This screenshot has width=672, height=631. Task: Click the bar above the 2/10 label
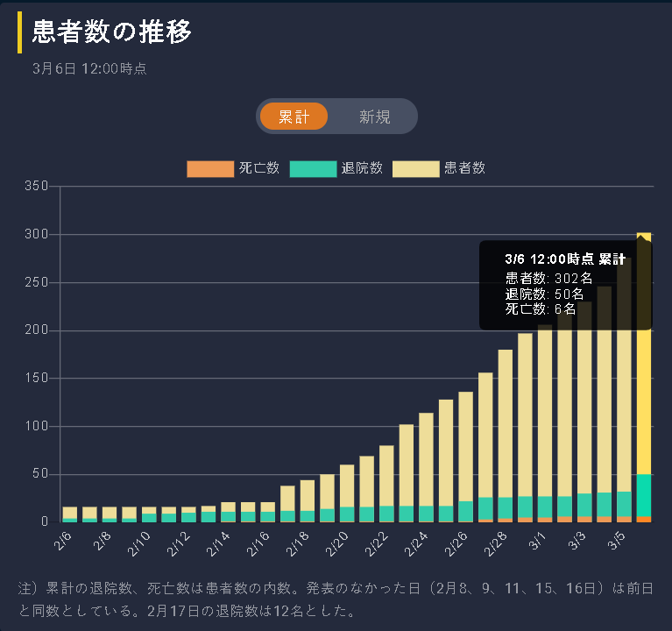pyautogui.click(x=149, y=514)
